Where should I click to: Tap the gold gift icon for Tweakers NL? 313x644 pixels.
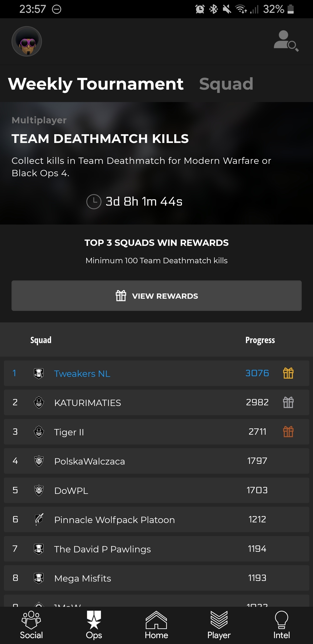click(x=288, y=373)
